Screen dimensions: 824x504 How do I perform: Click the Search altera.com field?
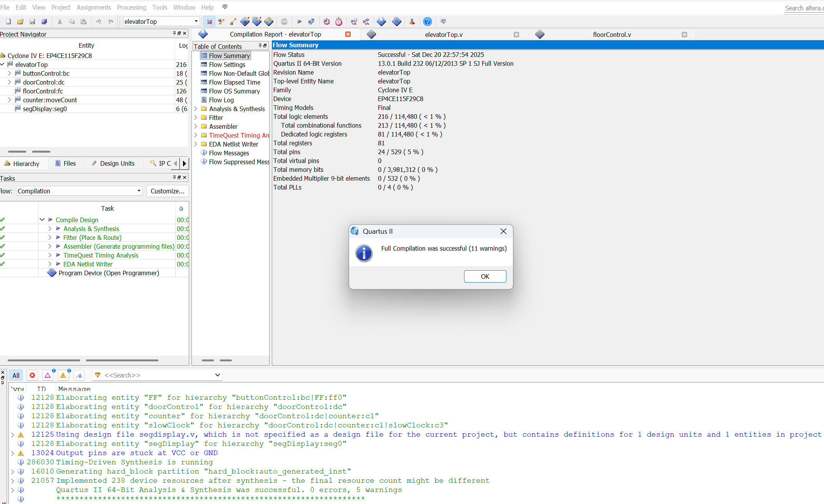click(804, 8)
